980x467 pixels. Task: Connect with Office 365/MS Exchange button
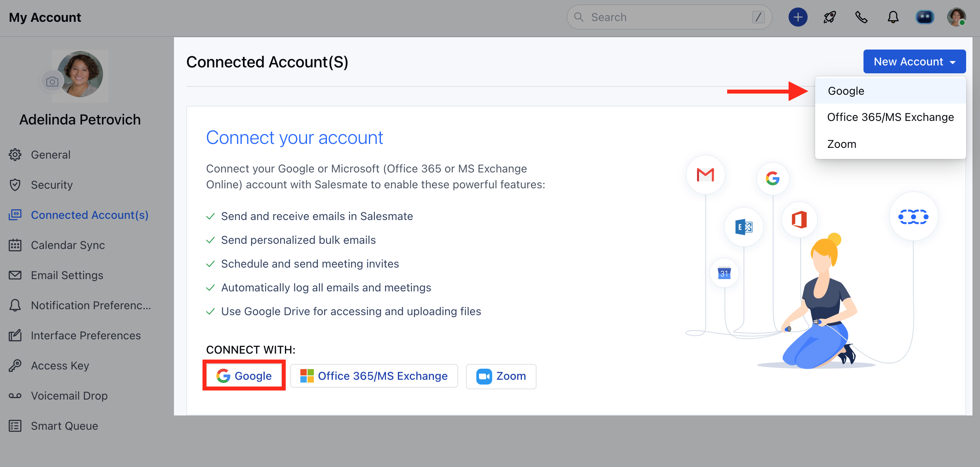tap(374, 376)
